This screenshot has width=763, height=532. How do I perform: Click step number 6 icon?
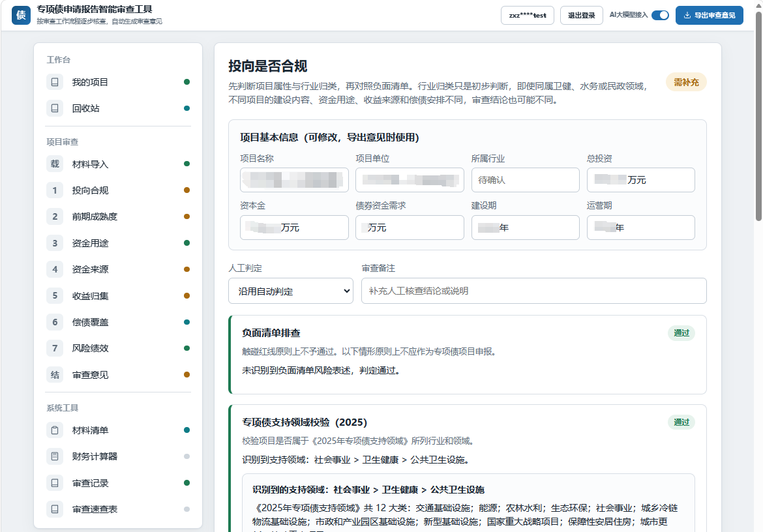click(55, 322)
